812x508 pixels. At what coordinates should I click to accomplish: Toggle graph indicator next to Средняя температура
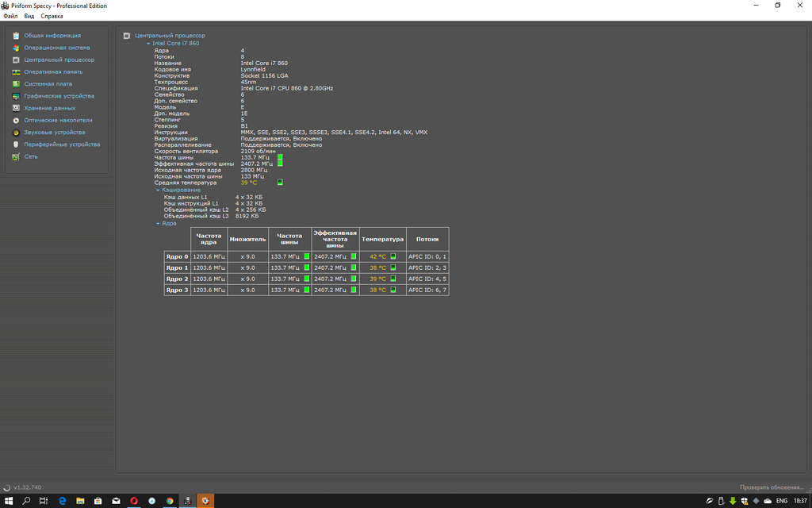pos(280,183)
